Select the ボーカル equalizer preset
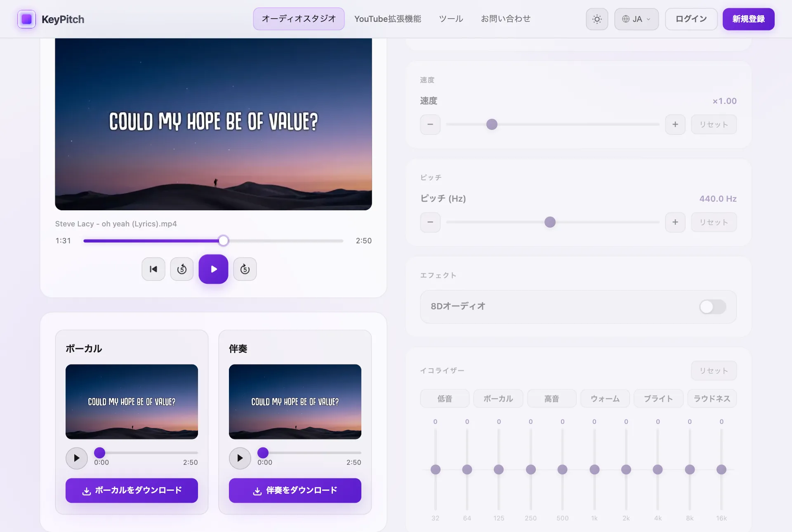Viewport: 792px width, 532px height. pos(498,399)
